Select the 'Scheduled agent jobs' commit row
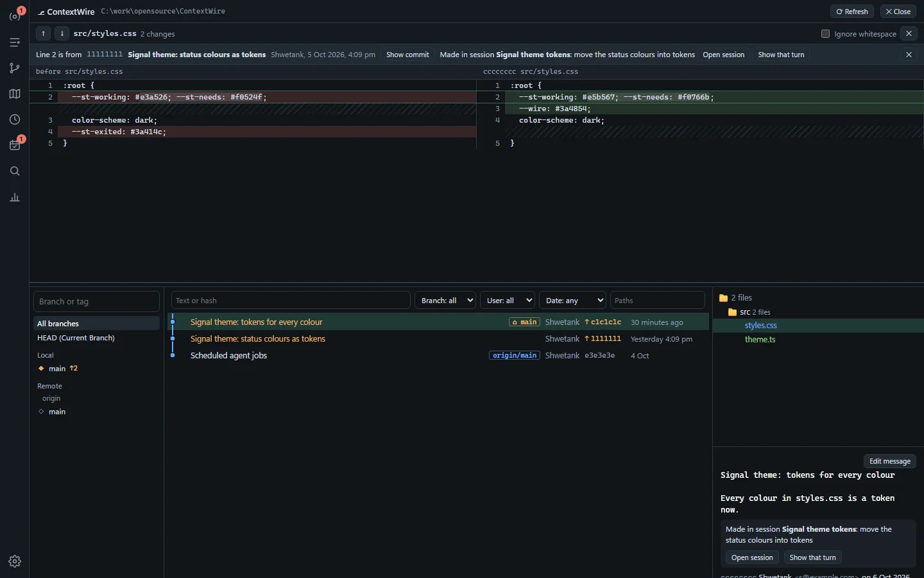 pos(438,356)
